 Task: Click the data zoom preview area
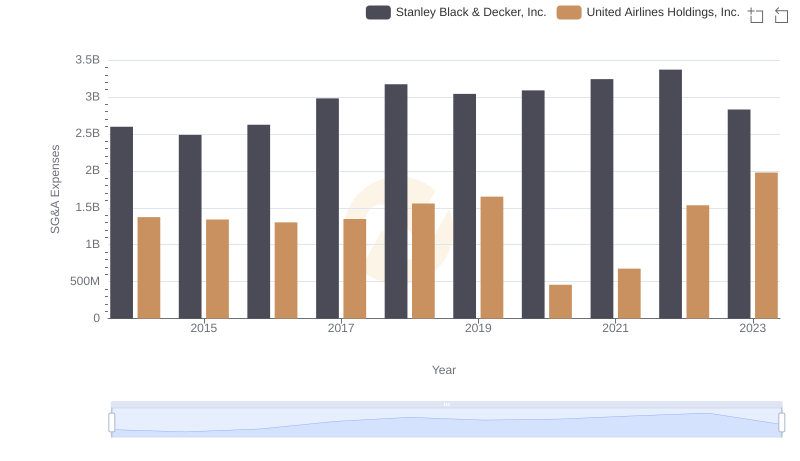446,423
